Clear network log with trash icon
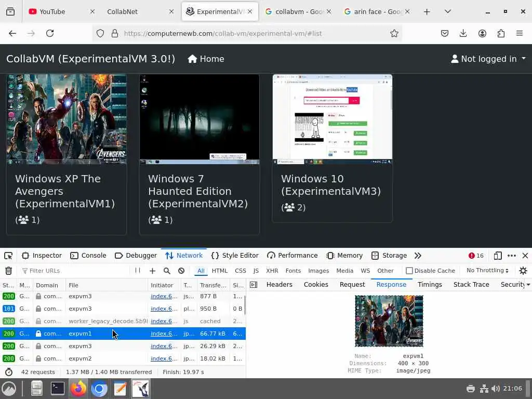The image size is (532, 399). (8, 271)
